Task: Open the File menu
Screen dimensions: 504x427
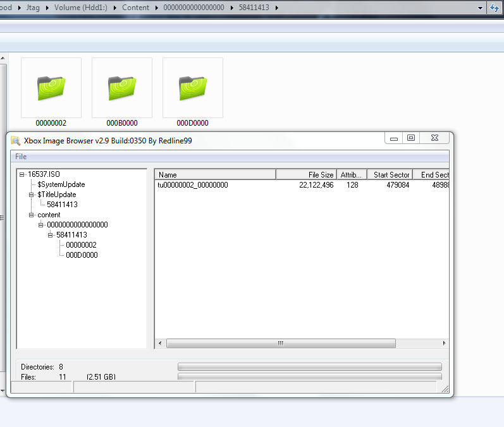Action: [21, 157]
